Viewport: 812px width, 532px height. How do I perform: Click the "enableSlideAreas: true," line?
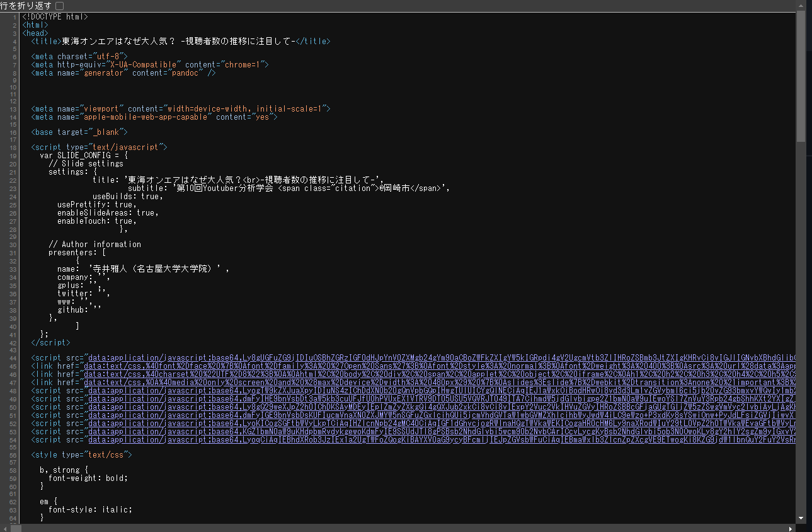(x=108, y=213)
